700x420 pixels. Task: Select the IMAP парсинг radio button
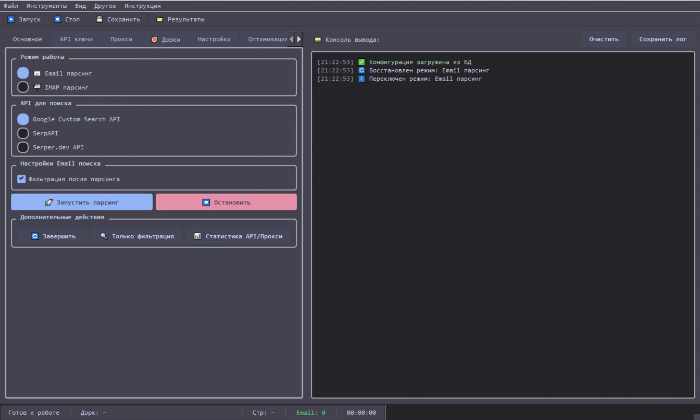(x=23, y=88)
